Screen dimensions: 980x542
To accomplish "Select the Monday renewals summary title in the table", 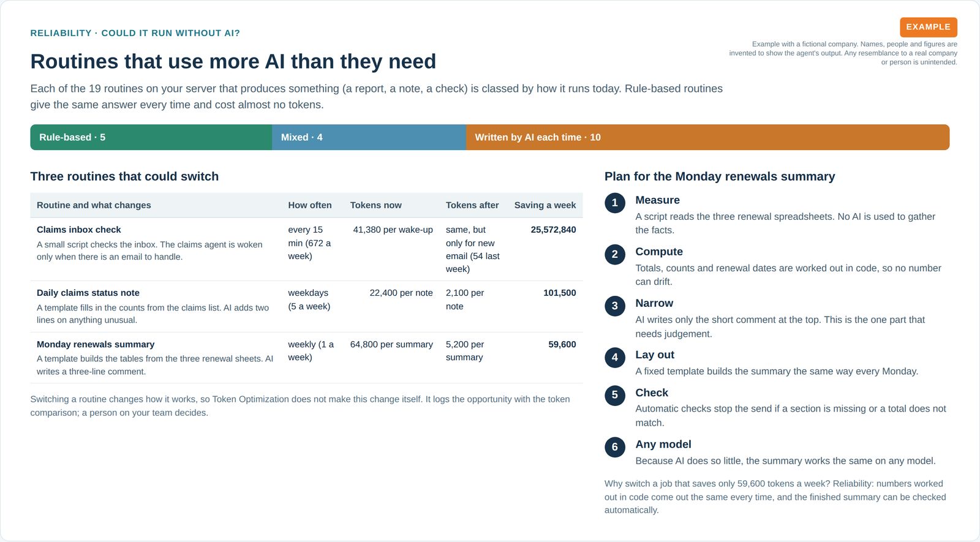I will click(x=96, y=344).
